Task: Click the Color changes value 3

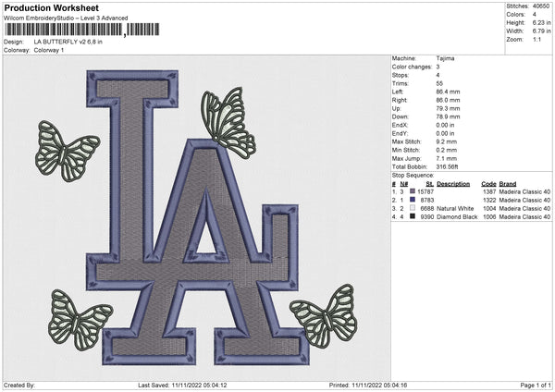Action: [438, 67]
